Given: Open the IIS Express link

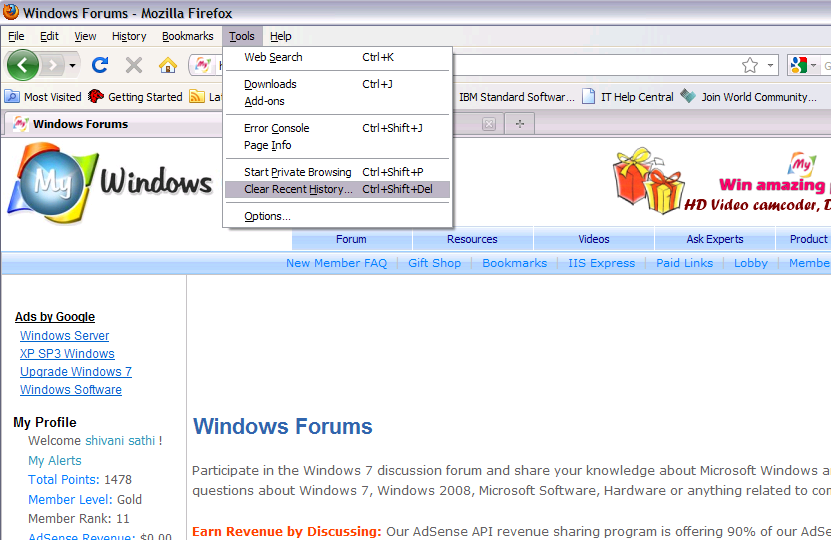Looking at the screenshot, I should [x=602, y=263].
